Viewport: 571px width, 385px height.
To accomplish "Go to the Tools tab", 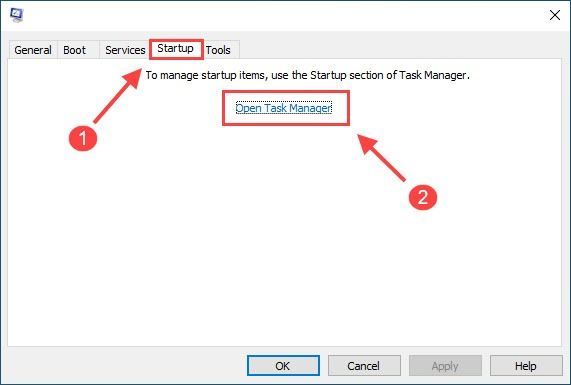I will pos(218,50).
